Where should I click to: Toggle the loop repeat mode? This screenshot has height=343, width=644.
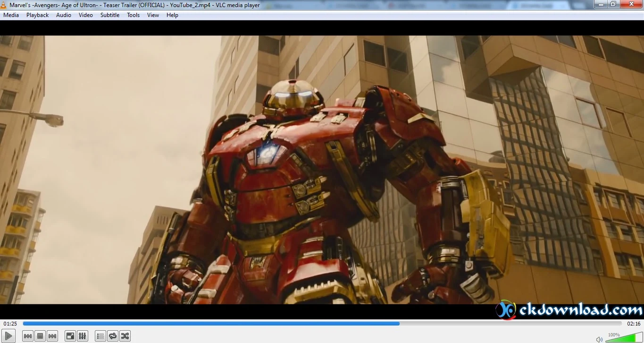(x=112, y=336)
